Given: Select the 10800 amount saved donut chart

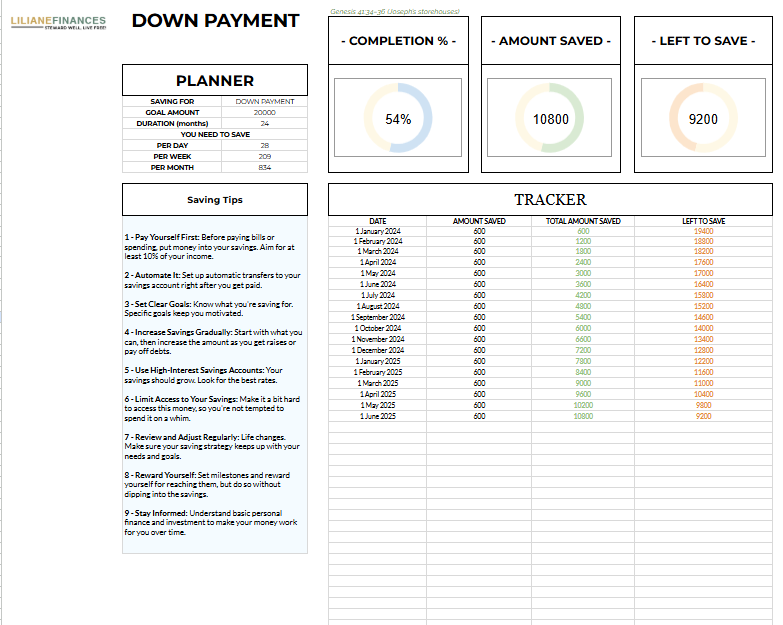Looking at the screenshot, I should (550, 119).
